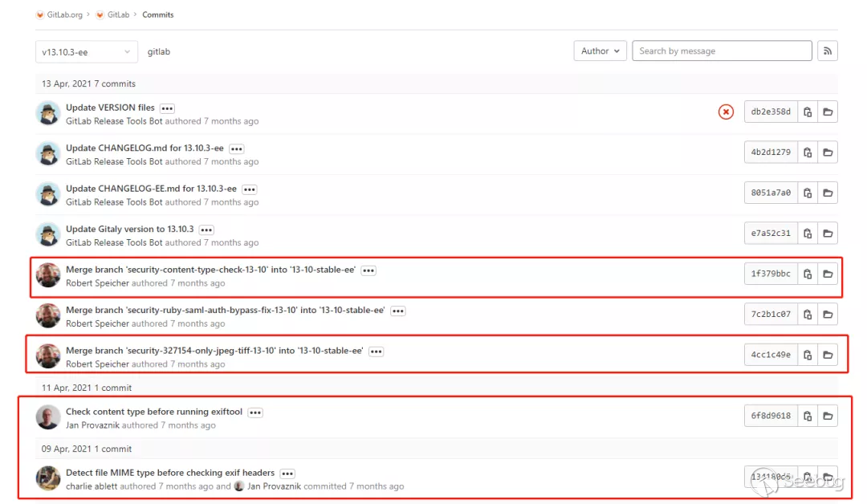Open commit Update Gitaly version to 13.10.3
The width and height of the screenshot is (867, 504).
pos(130,229)
